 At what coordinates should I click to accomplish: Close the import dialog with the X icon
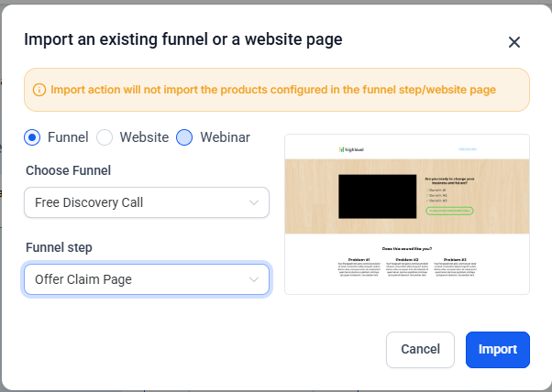(514, 42)
